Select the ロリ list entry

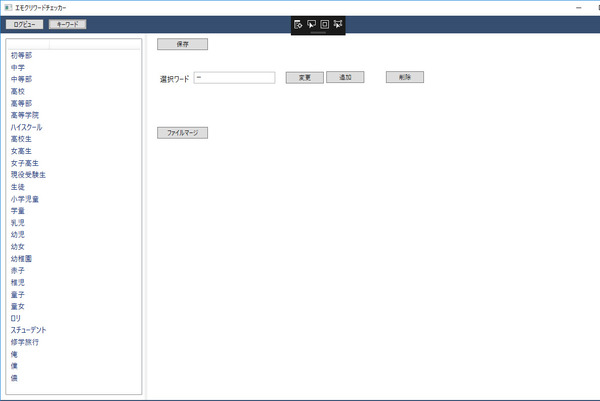[16, 318]
